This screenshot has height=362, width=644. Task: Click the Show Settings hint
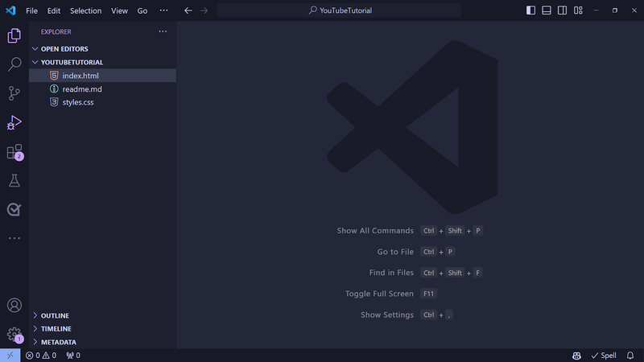[x=407, y=315]
